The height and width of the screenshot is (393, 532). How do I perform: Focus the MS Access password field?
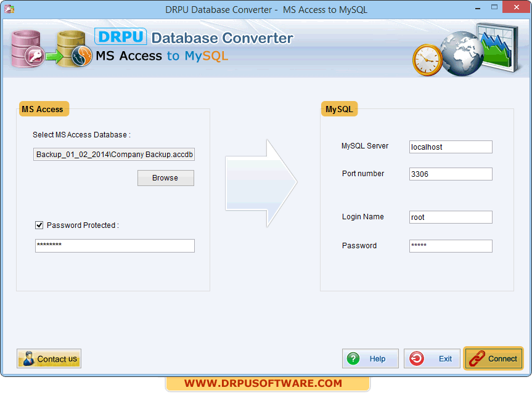pos(115,246)
